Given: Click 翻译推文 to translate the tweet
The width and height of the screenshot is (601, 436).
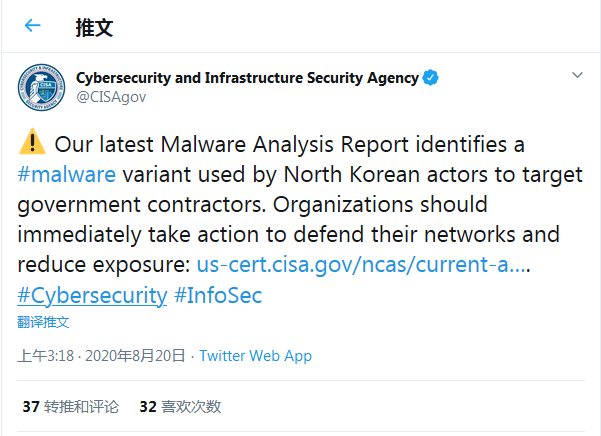Looking at the screenshot, I should point(44,322).
